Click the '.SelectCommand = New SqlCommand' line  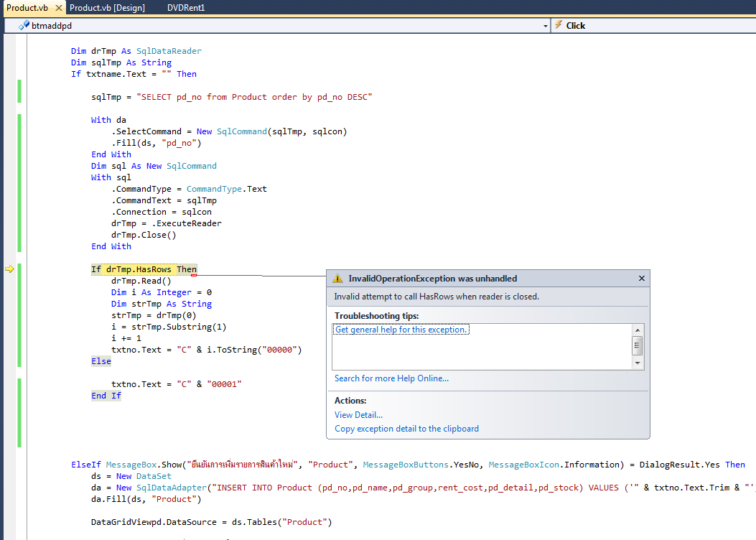tap(229, 131)
